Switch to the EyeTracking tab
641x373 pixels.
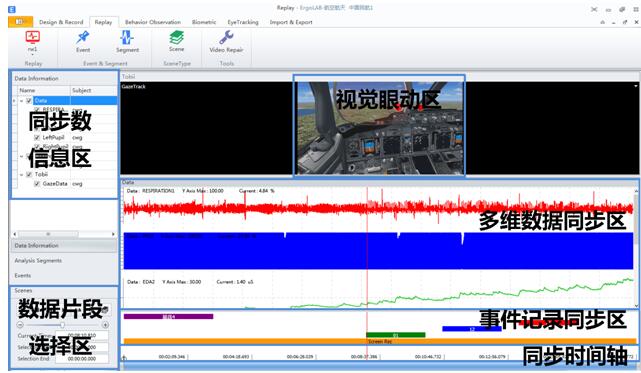pos(243,22)
